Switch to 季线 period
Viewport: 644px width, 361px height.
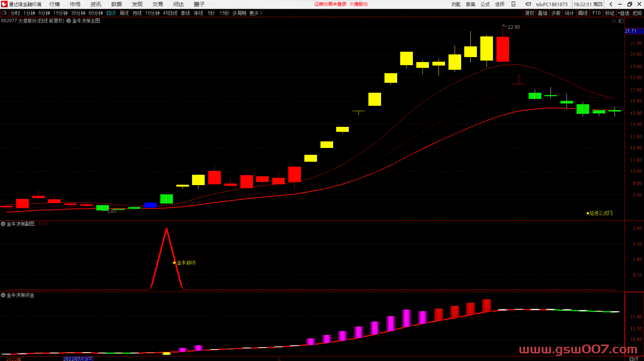click(x=186, y=13)
